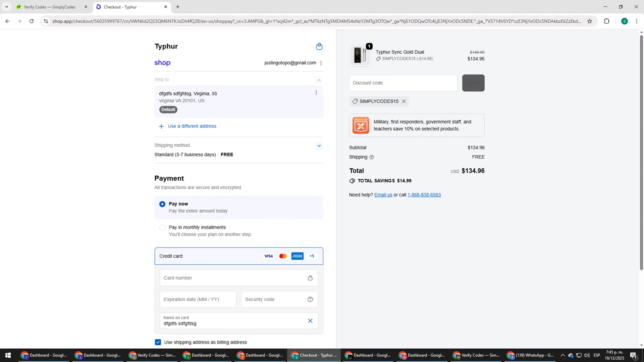Open account options next to justingotopo email
The height and width of the screenshot is (362, 644).
click(321, 63)
